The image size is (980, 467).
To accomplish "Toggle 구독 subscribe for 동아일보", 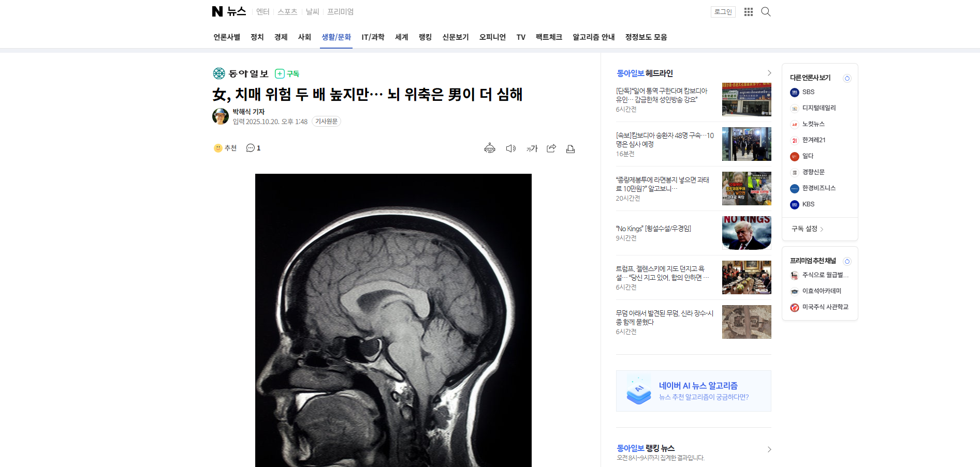I will pos(287,73).
